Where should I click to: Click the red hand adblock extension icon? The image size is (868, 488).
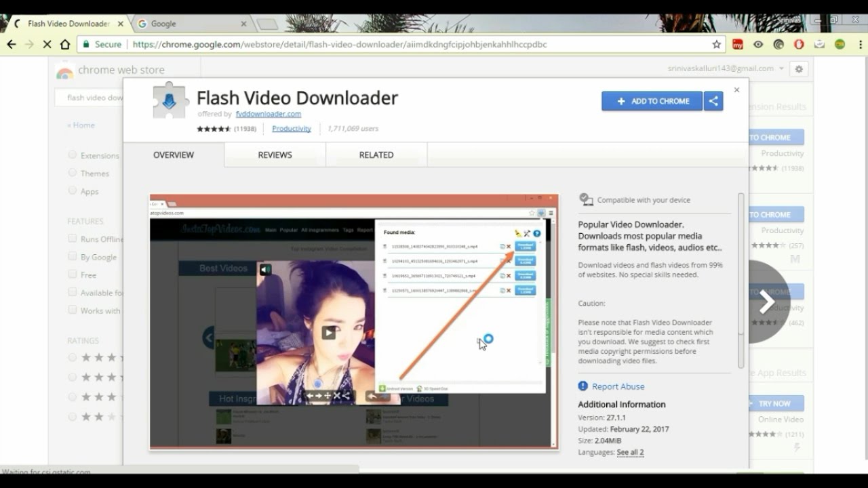tap(799, 44)
